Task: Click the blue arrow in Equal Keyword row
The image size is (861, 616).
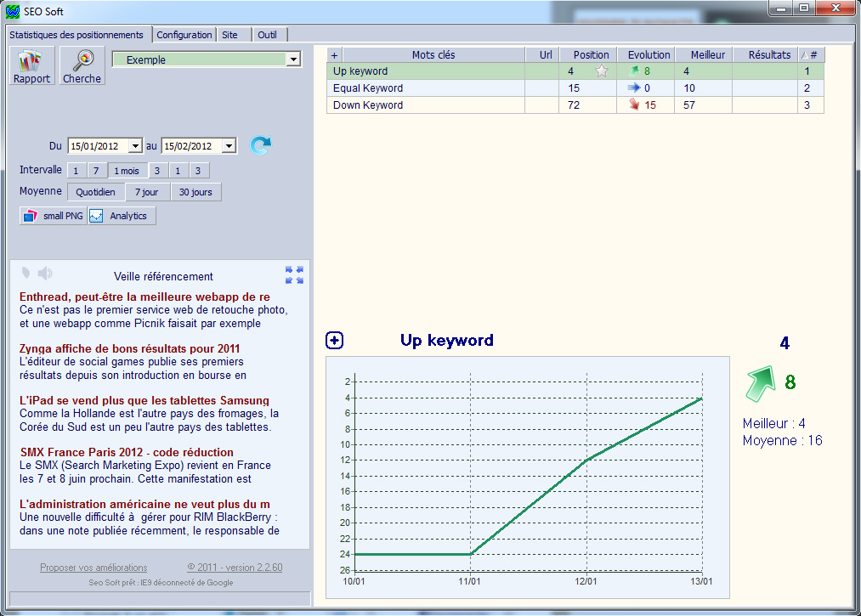Action: (x=634, y=88)
